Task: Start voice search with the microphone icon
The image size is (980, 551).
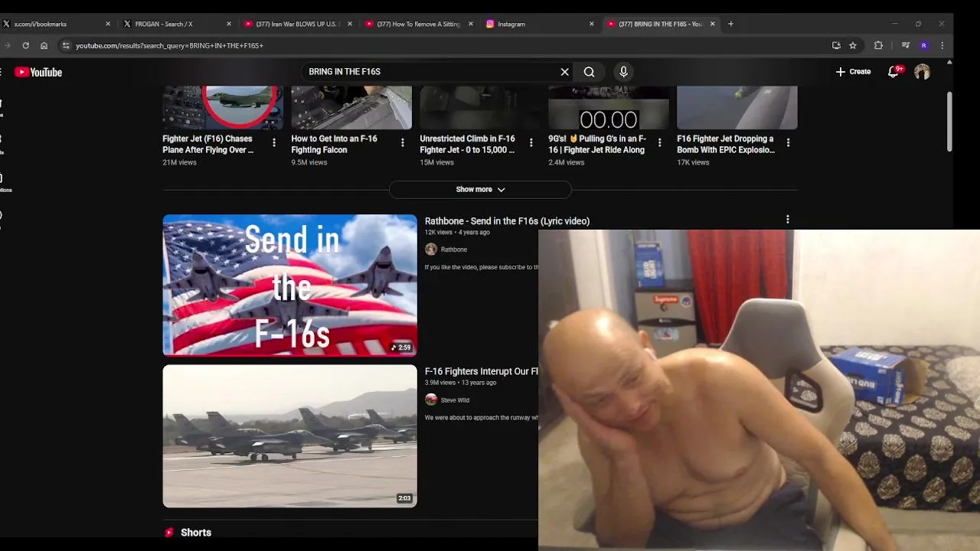Action: click(623, 72)
